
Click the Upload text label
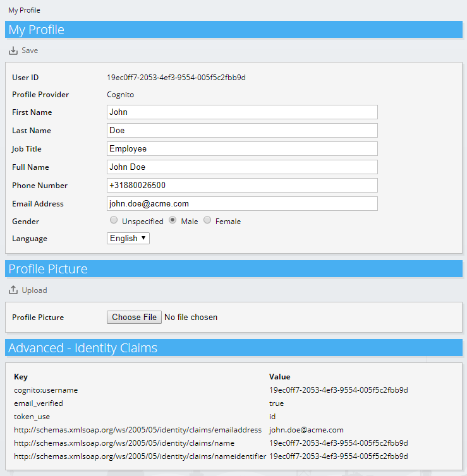point(34,290)
